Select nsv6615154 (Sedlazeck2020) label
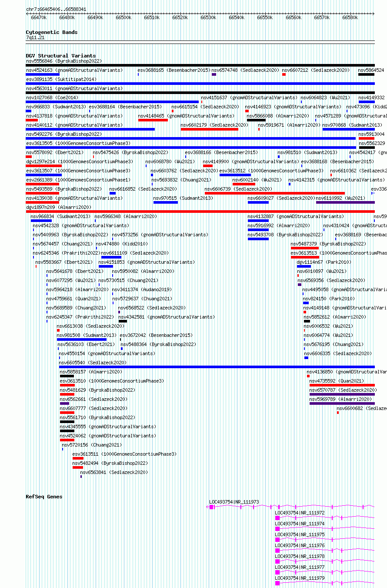The width and height of the screenshot is (387, 588). 205,107
